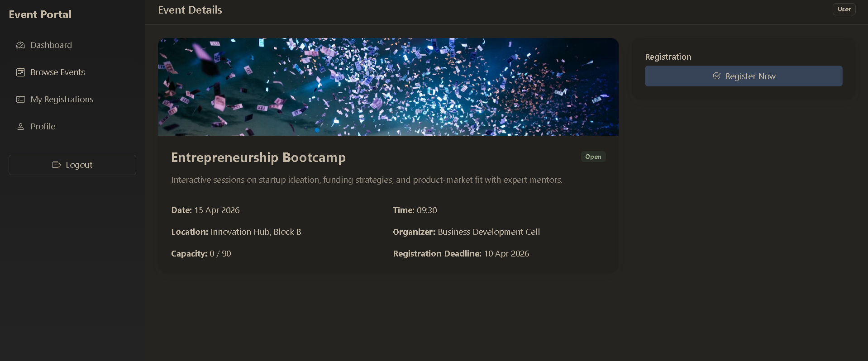Click the time value 09:30

click(x=427, y=210)
